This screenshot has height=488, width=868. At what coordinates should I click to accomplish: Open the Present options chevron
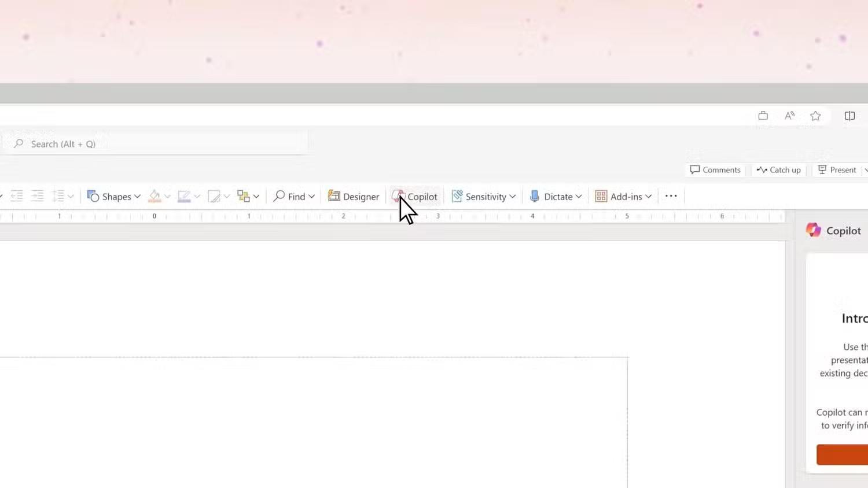click(x=865, y=169)
